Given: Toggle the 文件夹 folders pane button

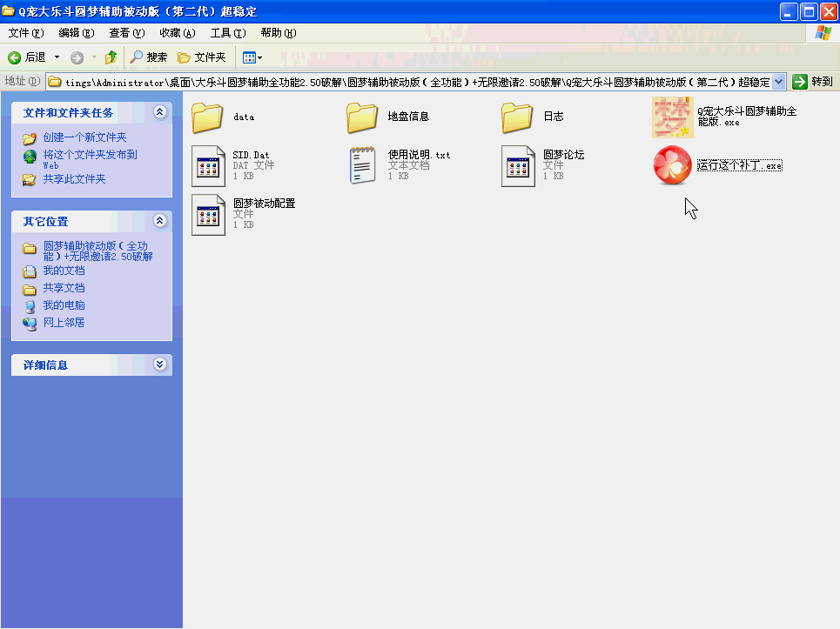Looking at the screenshot, I should 201,57.
